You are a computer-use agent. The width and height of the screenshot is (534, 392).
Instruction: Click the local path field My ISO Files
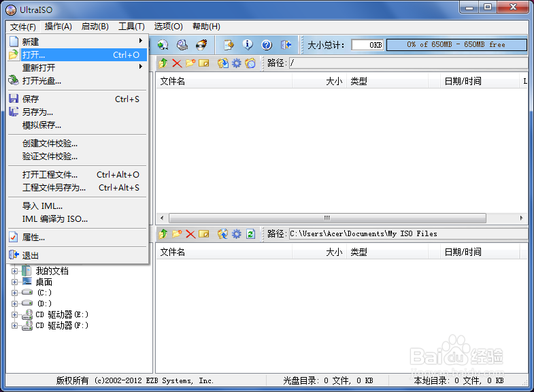[408, 234]
